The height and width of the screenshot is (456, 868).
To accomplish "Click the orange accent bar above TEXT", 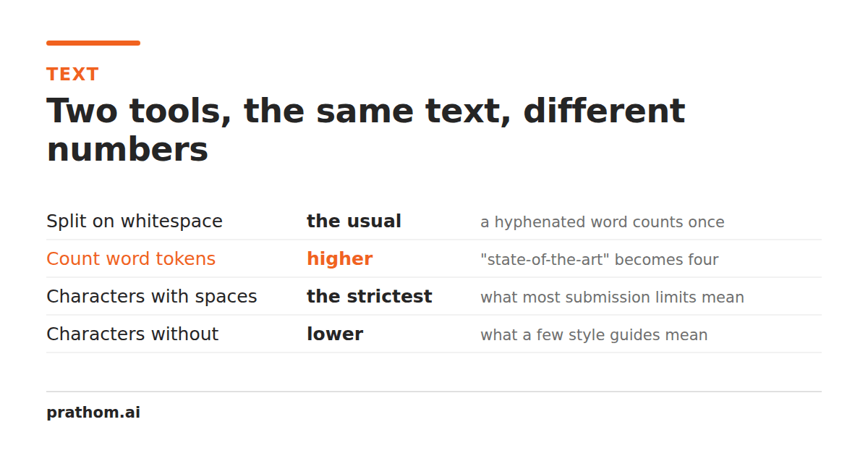I will (x=93, y=43).
